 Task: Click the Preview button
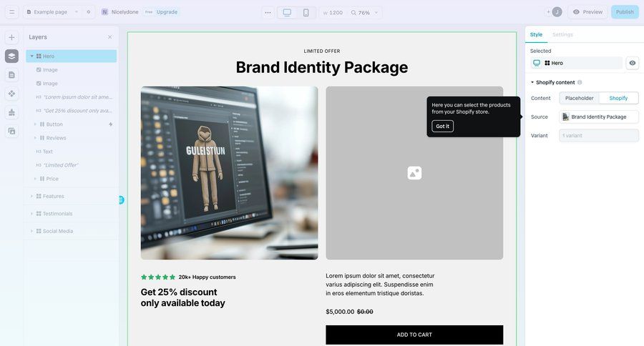click(x=587, y=12)
